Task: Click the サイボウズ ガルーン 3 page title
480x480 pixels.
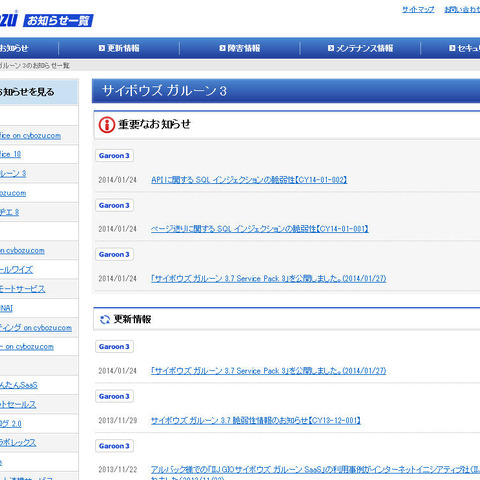Action: coord(164,91)
